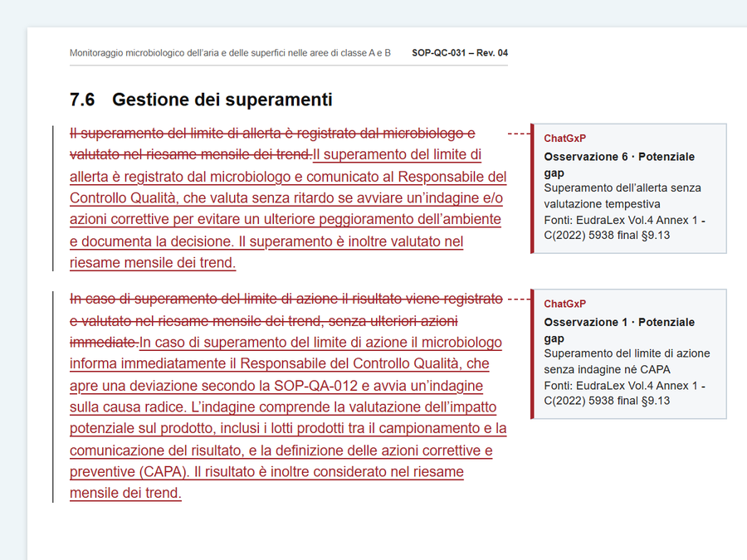
Task: Click the deleted text 'In caso di superamento del limite di azione il risultato viene registrato'
Action: click(286, 299)
